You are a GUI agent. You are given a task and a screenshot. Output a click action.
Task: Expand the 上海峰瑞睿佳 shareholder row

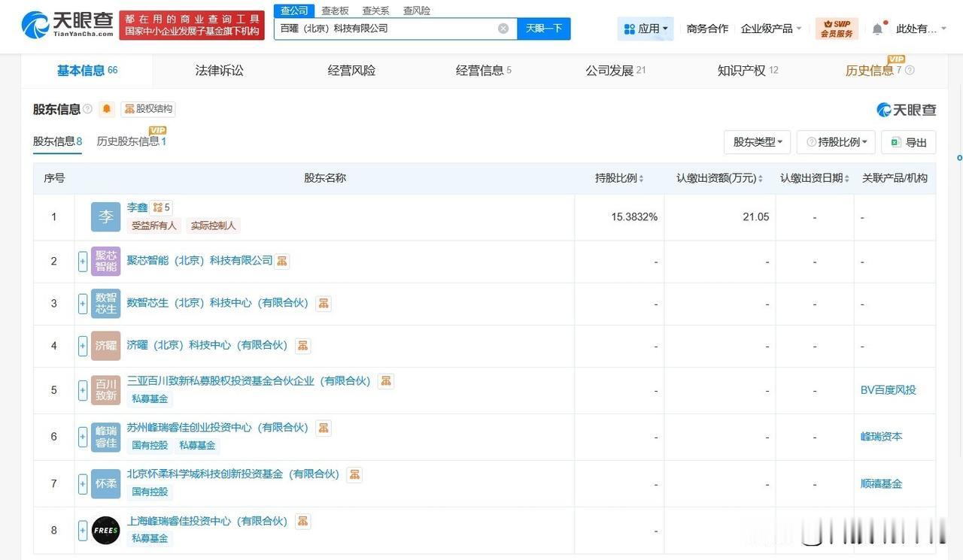83,530
